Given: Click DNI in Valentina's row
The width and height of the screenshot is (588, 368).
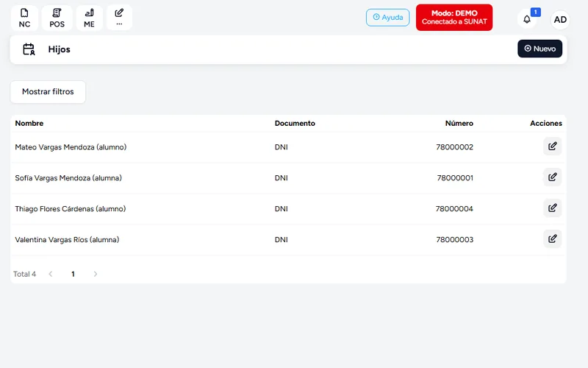Looking at the screenshot, I should tap(282, 240).
